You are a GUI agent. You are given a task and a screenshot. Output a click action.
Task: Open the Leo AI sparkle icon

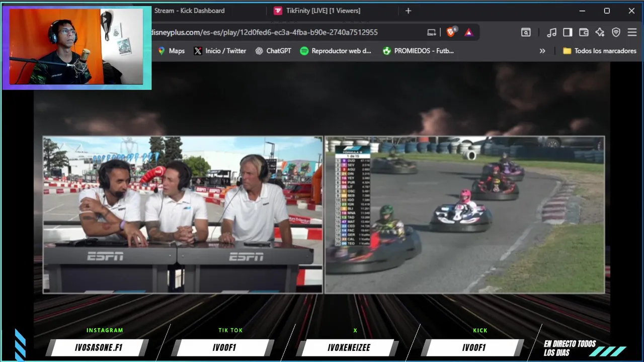click(x=600, y=32)
